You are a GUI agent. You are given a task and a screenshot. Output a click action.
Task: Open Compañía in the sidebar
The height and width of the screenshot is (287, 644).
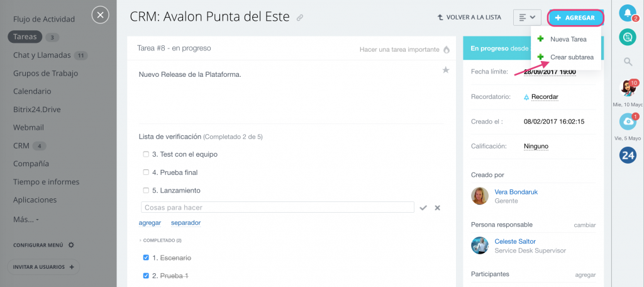click(31, 164)
